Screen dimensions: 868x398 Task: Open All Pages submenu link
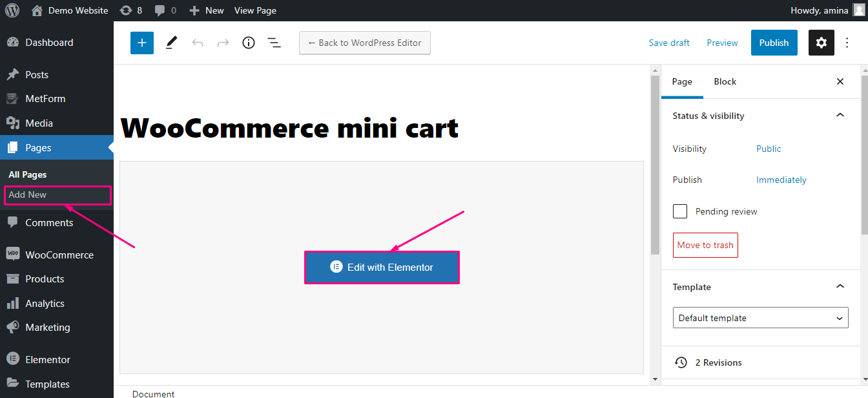coord(28,174)
